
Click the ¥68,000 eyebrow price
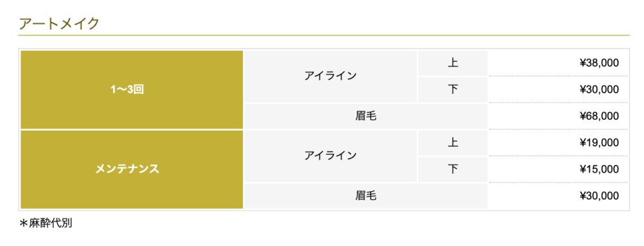click(599, 116)
